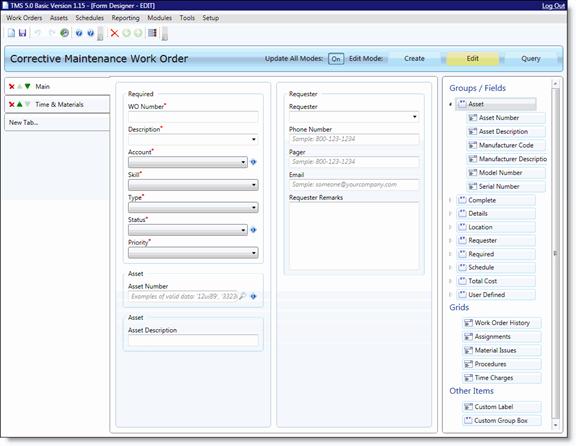The height and width of the screenshot is (446, 576).
Task: Select the Serial Number field item
Action: (506, 186)
